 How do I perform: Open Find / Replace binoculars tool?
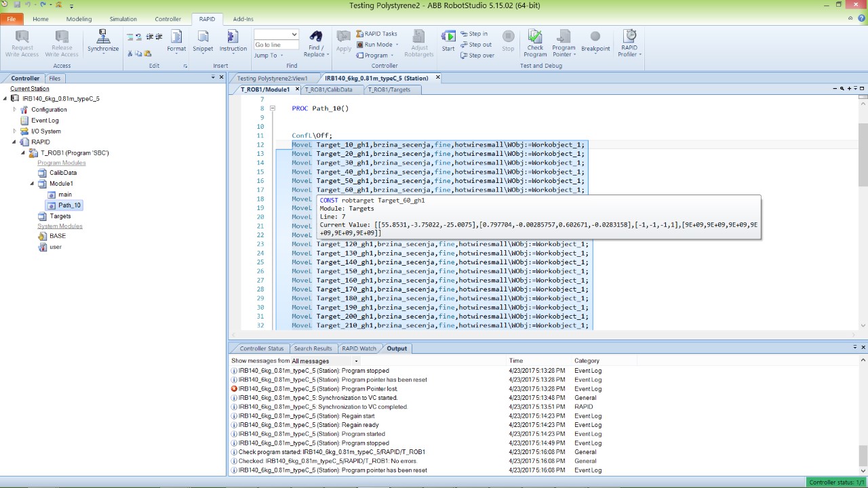point(316,43)
